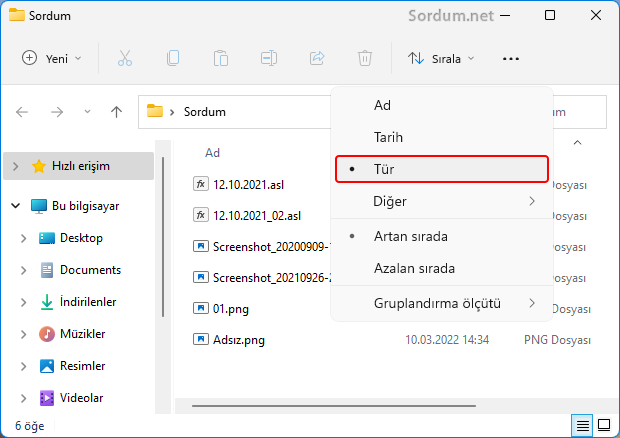
Task: Click the Ad column header
Action: pos(212,153)
